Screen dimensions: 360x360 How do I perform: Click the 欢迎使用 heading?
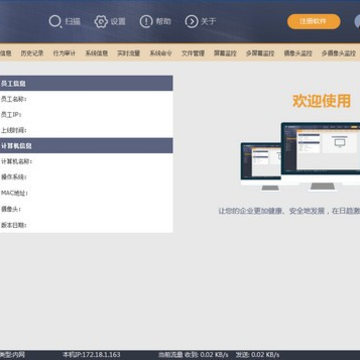[322, 101]
